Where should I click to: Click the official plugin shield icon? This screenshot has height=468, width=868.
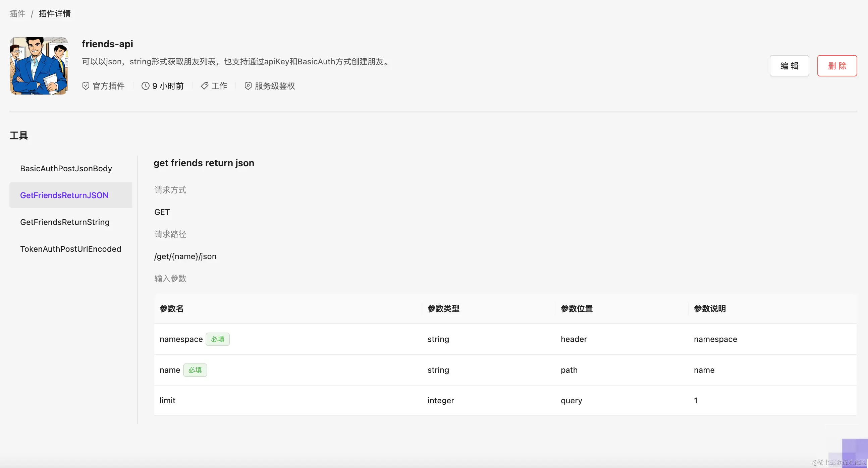pos(86,86)
